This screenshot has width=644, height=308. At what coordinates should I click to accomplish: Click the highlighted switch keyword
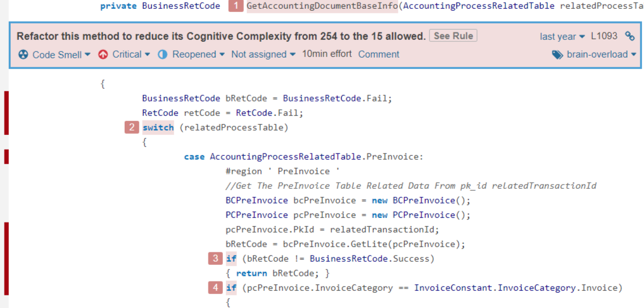[158, 127]
